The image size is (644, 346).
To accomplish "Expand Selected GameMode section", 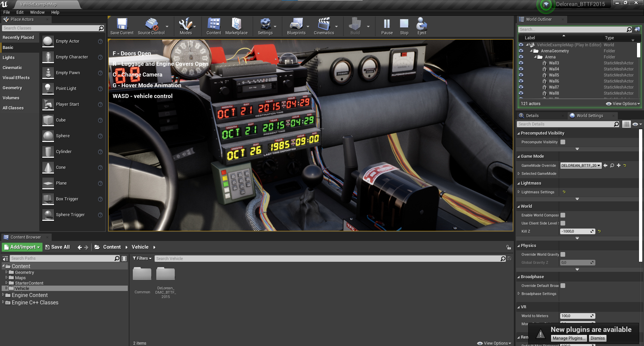I will pyautogui.click(x=519, y=174).
